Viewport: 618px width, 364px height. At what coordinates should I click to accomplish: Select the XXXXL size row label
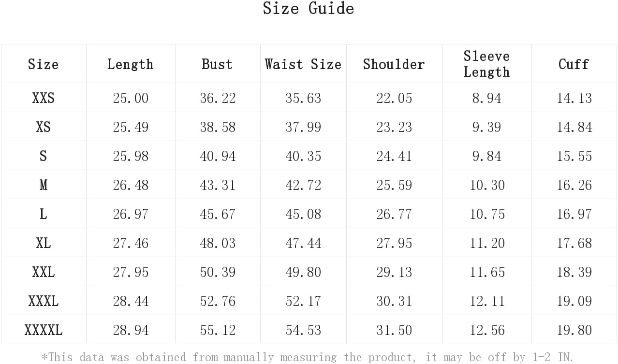tap(44, 330)
